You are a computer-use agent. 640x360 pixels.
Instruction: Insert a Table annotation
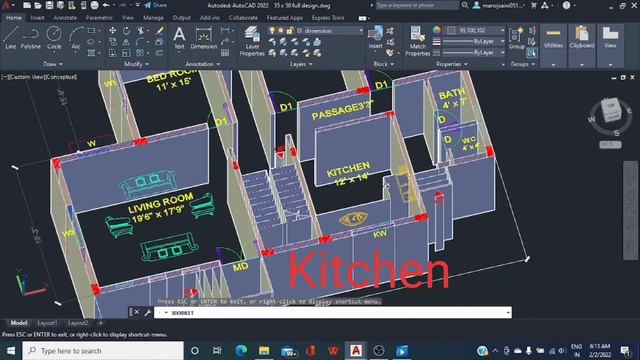point(225,53)
